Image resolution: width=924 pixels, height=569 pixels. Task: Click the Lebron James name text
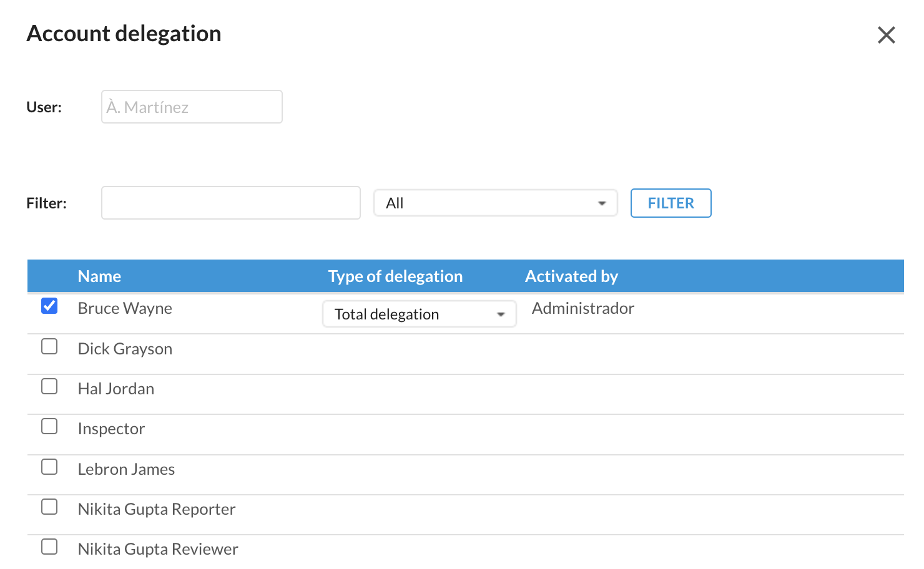(x=126, y=469)
